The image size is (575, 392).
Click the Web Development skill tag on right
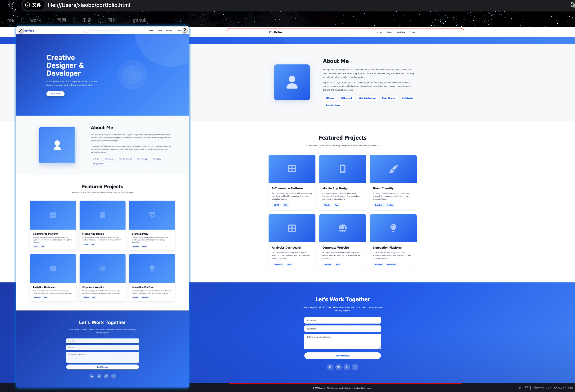[x=367, y=98]
